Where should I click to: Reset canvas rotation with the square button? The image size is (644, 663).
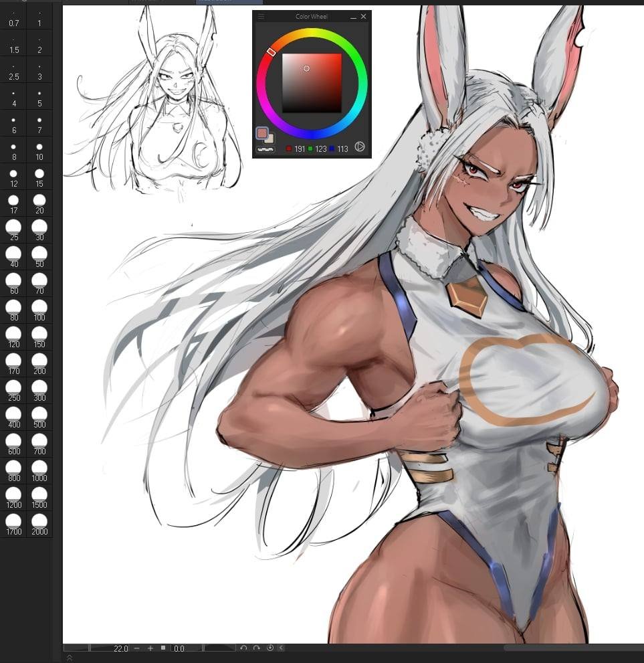163,648
